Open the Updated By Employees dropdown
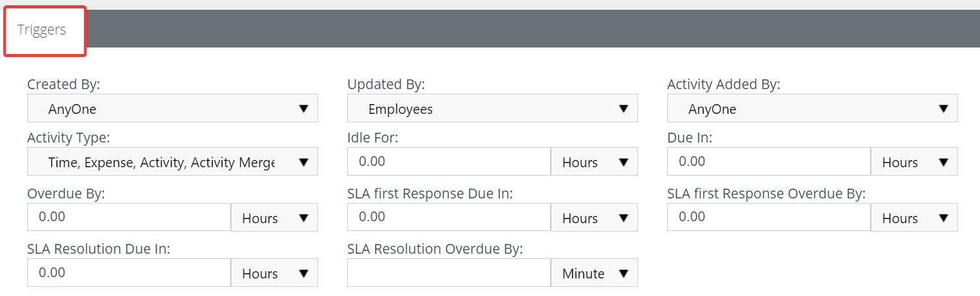This screenshot has width=980, height=296. tap(492, 108)
